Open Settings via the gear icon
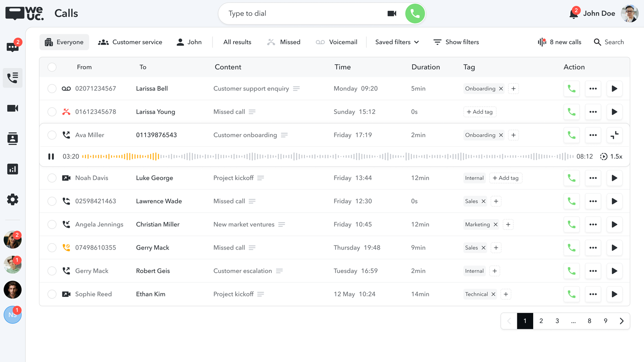 12,199
